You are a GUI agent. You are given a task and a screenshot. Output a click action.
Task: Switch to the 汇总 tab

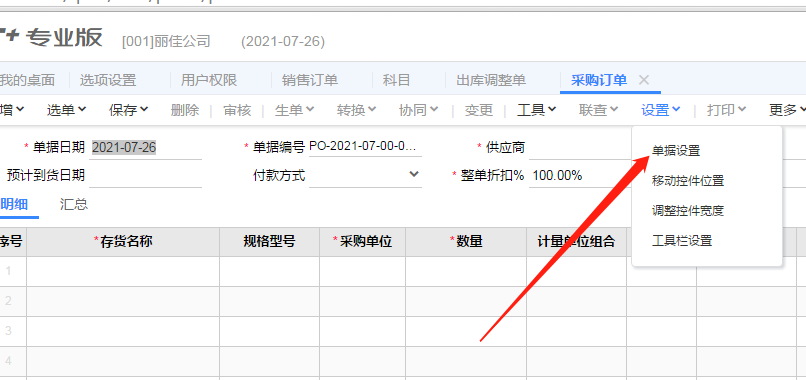click(x=74, y=205)
